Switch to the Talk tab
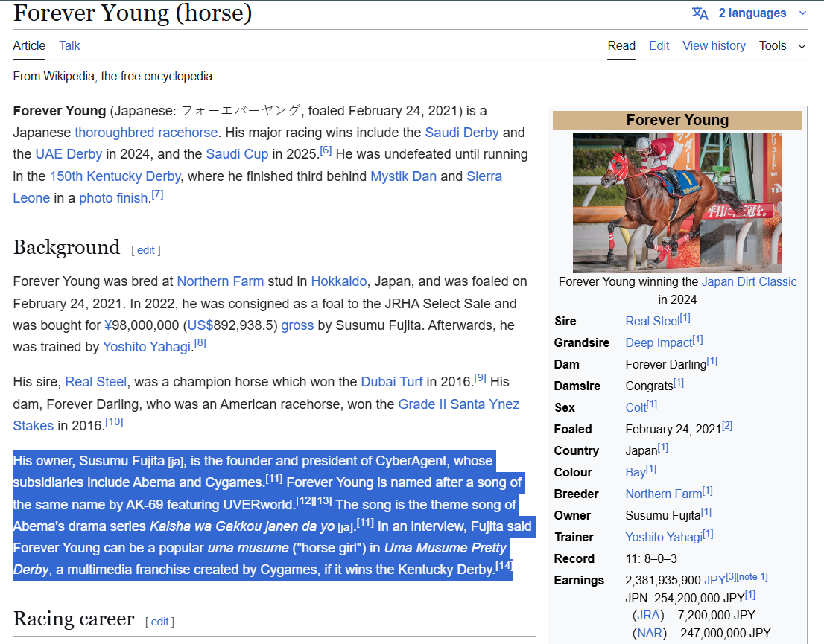The width and height of the screenshot is (824, 644). (x=69, y=45)
